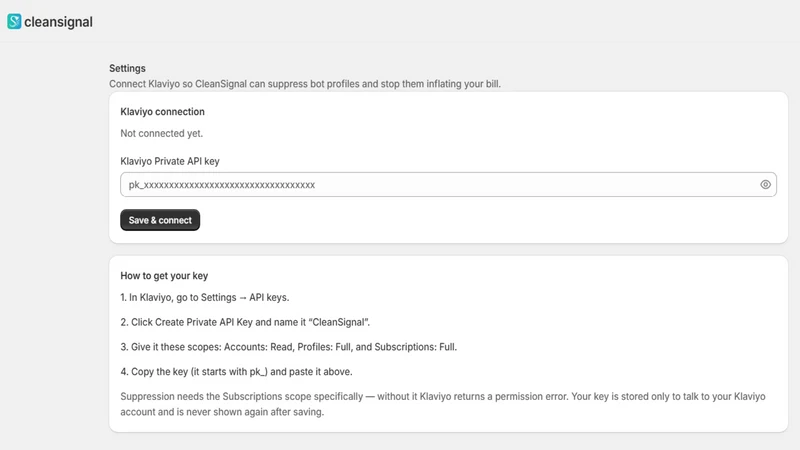
Task: Click the Klaviyo Private API key label
Action: [x=169, y=161]
